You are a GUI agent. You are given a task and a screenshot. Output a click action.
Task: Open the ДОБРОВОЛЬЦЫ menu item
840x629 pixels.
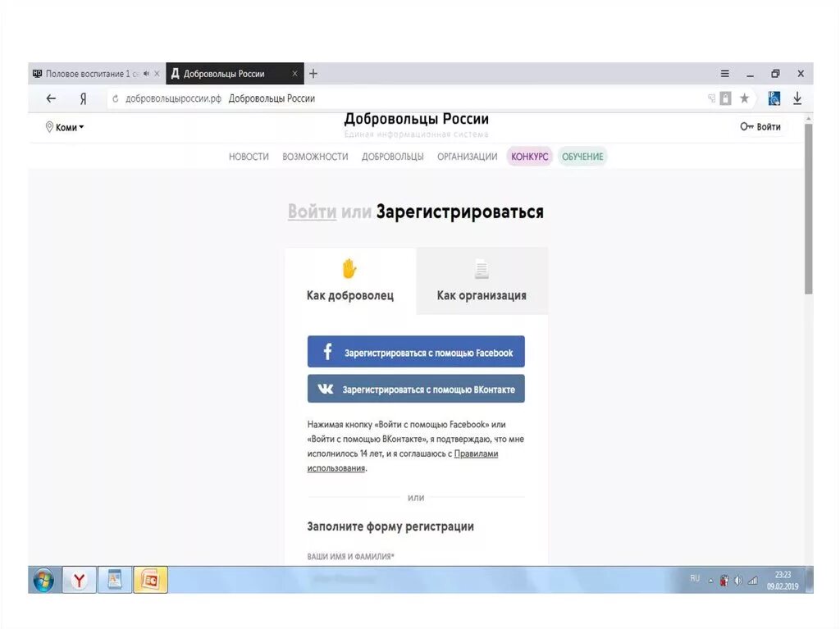393,157
